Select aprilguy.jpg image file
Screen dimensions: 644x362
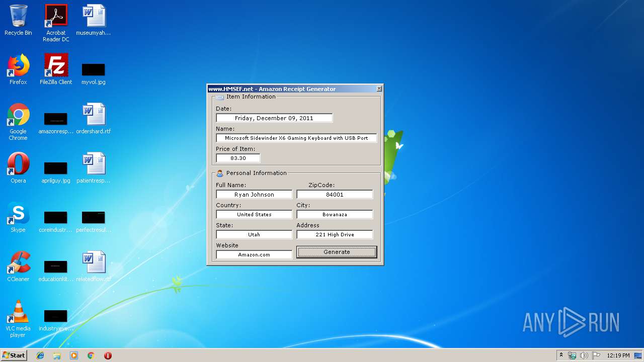56,172
